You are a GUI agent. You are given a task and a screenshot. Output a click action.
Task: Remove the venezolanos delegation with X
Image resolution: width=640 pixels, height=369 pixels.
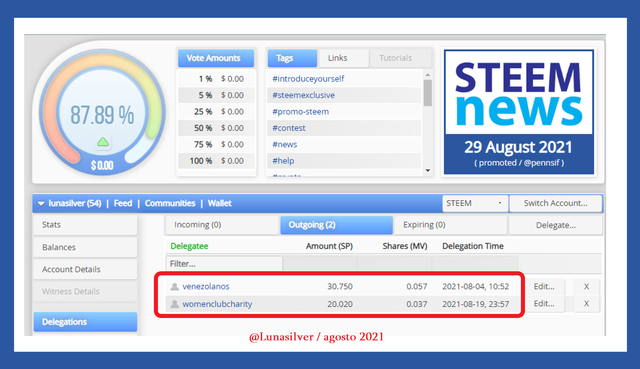(x=586, y=287)
